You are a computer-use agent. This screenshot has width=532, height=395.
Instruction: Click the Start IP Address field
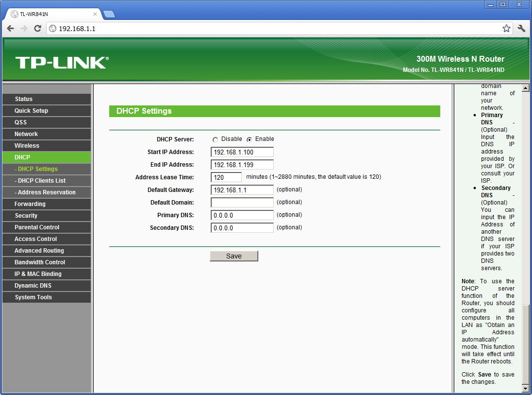point(242,152)
